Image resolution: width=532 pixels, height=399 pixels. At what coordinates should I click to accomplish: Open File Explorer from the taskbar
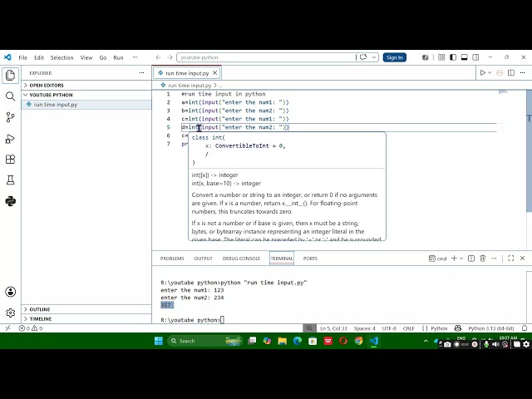283,341
